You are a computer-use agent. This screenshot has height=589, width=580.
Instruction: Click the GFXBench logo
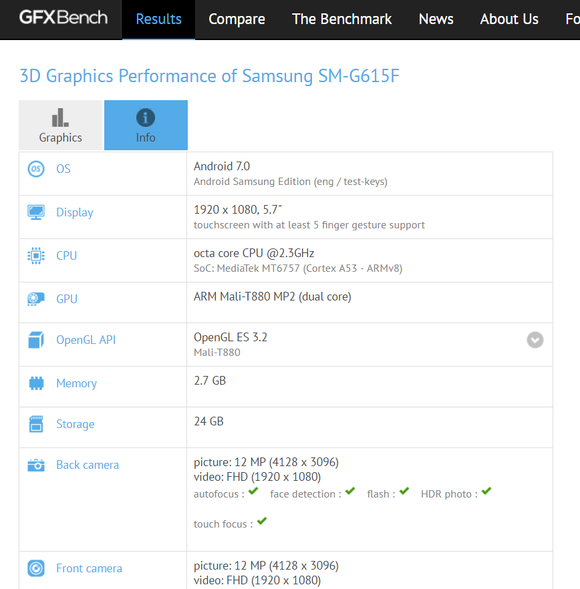tap(63, 18)
